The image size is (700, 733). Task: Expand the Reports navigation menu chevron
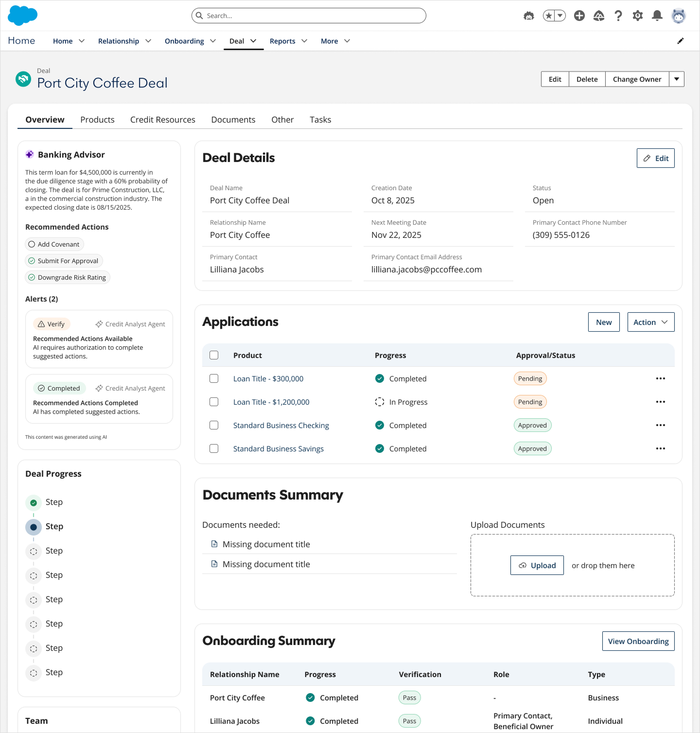tap(304, 41)
